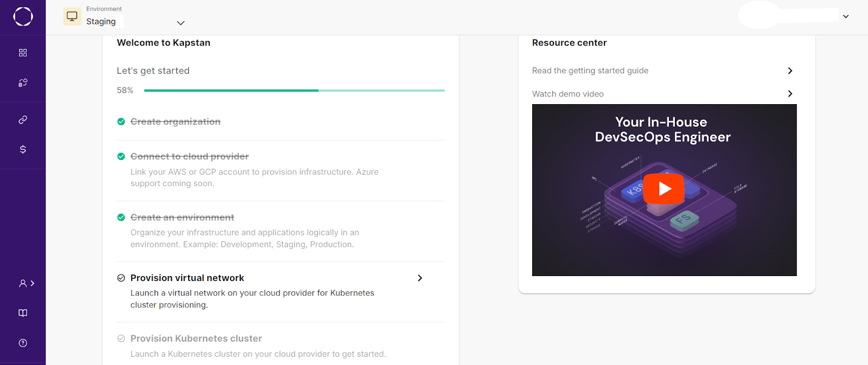Open the dashboard grid icon in sidebar
The width and height of the screenshot is (868, 365).
23,53
